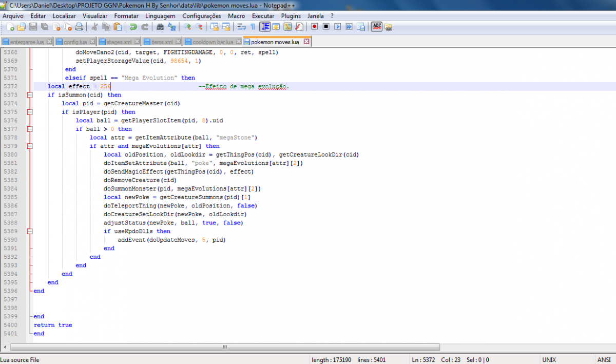Undo the last edit with green arrow
Viewport: 616px width, 364px height.
tap(133, 26)
